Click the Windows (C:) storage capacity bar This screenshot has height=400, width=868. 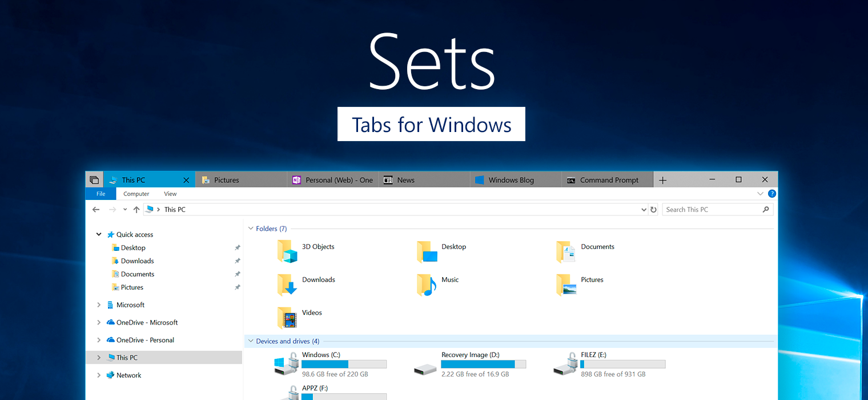click(x=344, y=364)
